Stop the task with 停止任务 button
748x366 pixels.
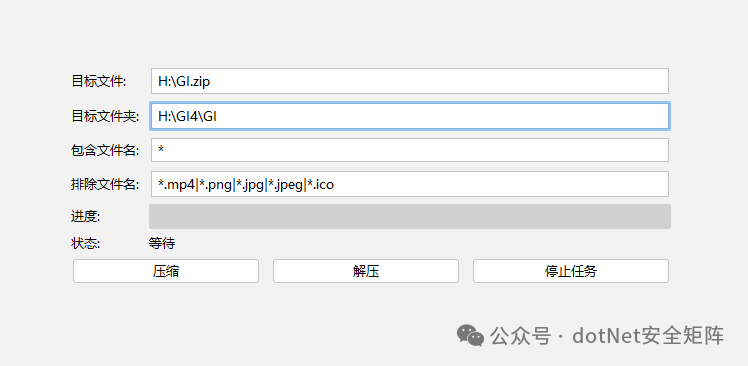pos(571,271)
